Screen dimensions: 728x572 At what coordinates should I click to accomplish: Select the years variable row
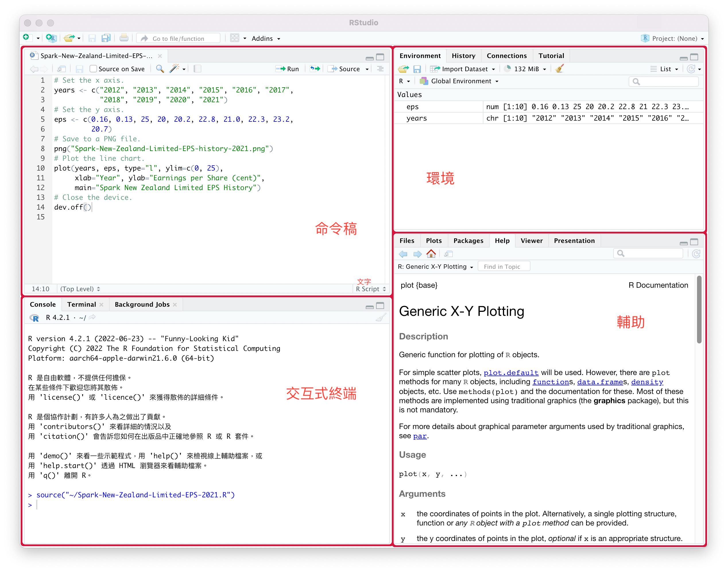(x=549, y=118)
